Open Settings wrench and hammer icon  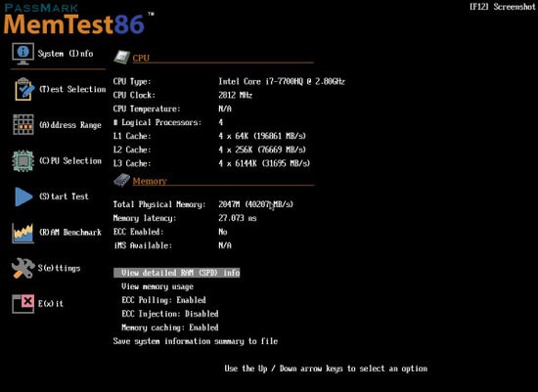tap(23, 268)
